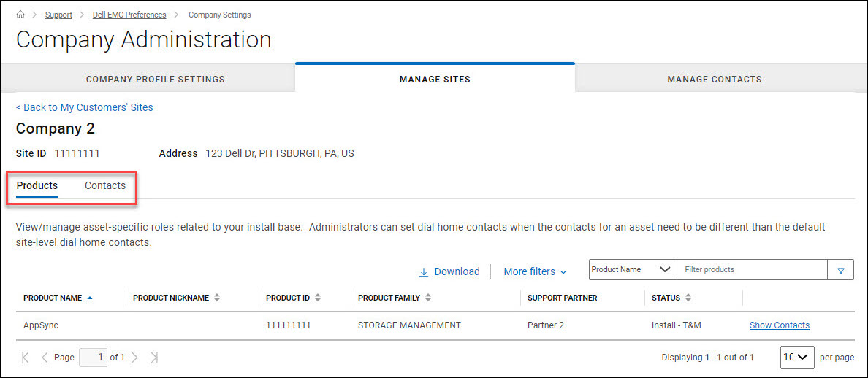Image resolution: width=868 pixels, height=378 pixels.
Task: Sort by Product Nickname column
Action: tap(217, 298)
